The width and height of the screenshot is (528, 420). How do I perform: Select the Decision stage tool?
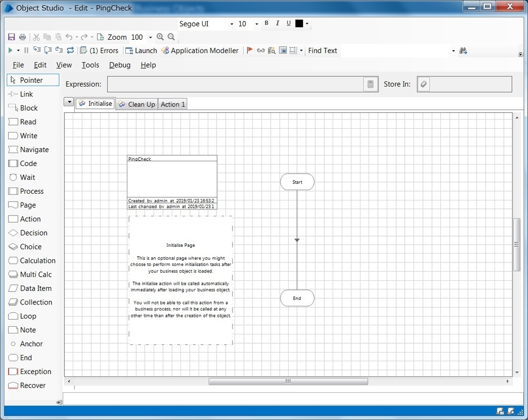28,233
